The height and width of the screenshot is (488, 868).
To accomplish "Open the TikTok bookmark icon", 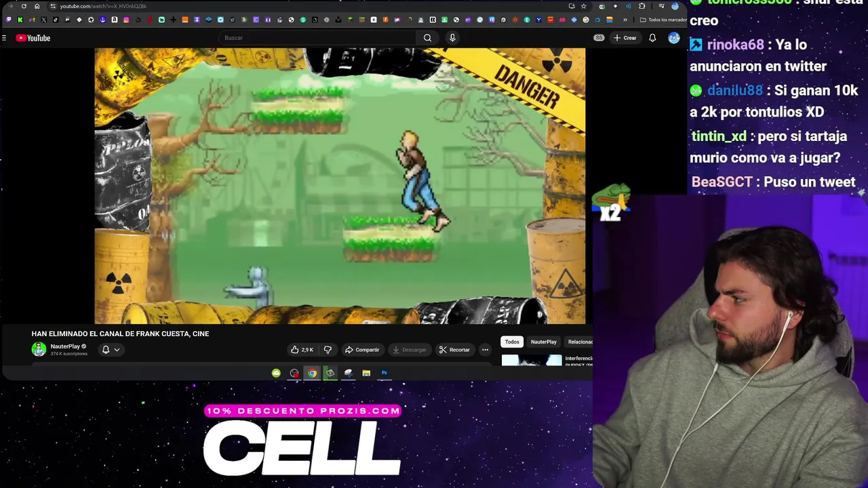I will coord(55,20).
